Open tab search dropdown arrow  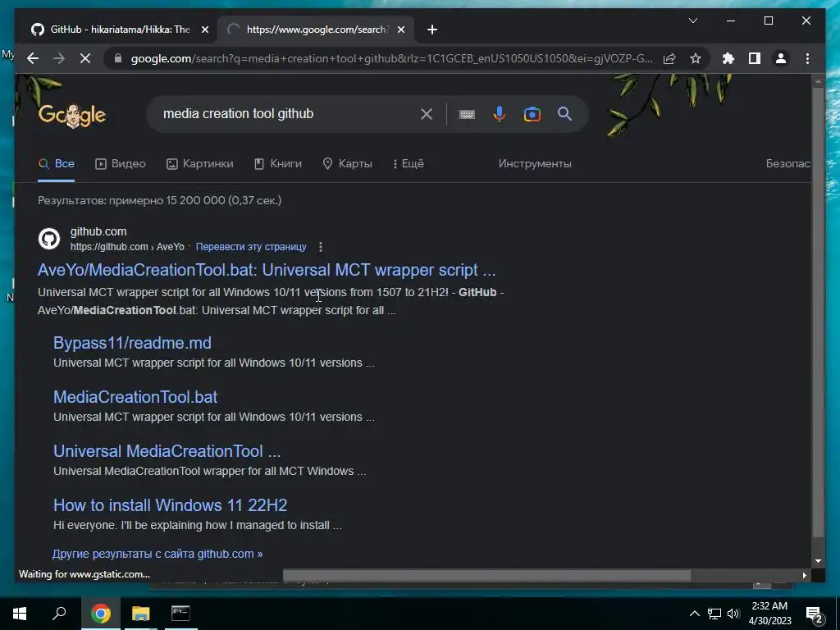(692, 21)
